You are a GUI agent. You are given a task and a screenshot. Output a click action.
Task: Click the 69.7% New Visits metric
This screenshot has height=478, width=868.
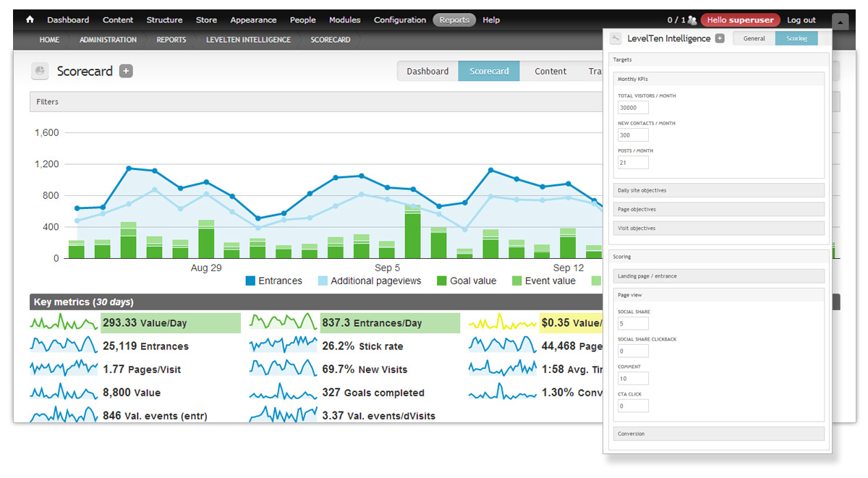point(365,370)
